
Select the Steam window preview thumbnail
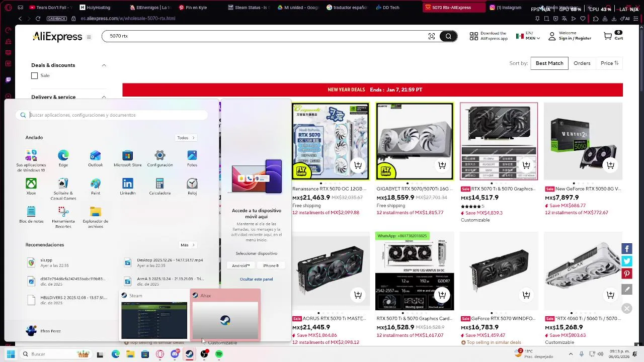click(154, 315)
